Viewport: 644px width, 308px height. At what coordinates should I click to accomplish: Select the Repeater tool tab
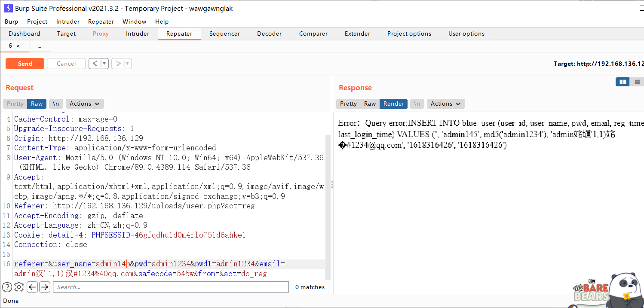(179, 34)
